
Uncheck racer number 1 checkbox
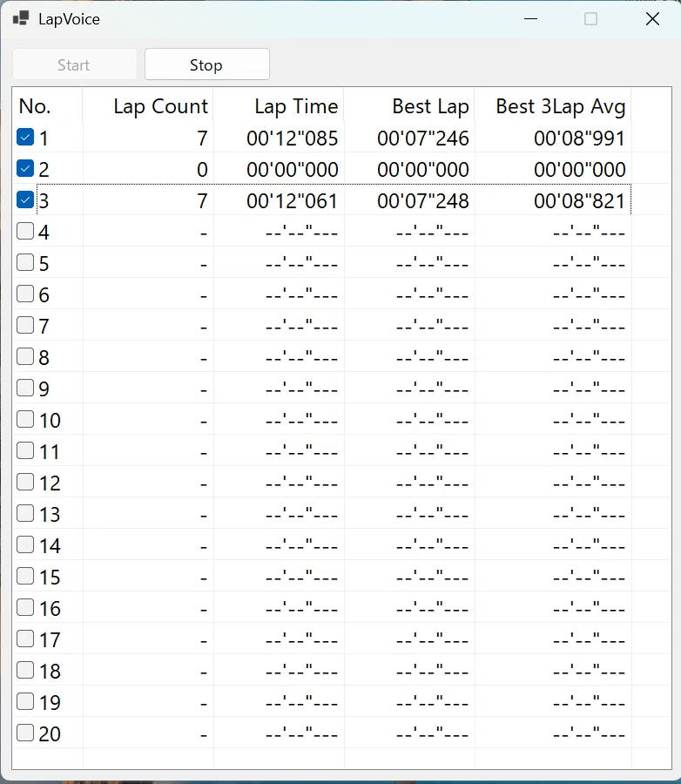point(25,137)
